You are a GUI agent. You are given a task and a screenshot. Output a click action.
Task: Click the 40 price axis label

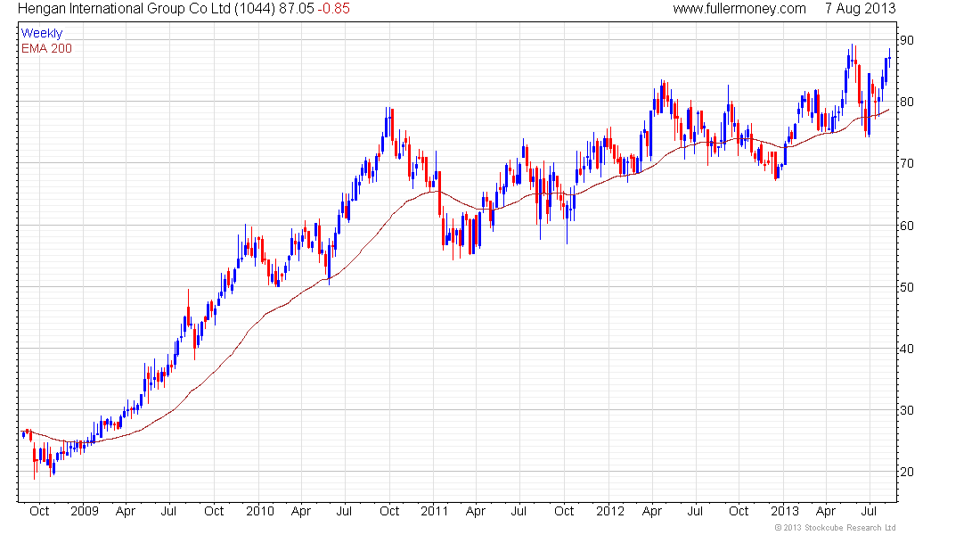(906, 349)
